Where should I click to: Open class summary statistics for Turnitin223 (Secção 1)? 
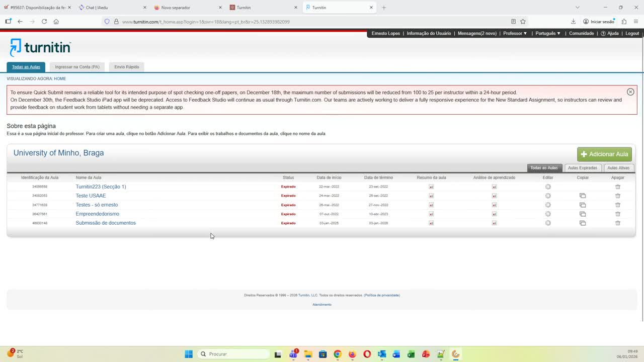tap(431, 187)
